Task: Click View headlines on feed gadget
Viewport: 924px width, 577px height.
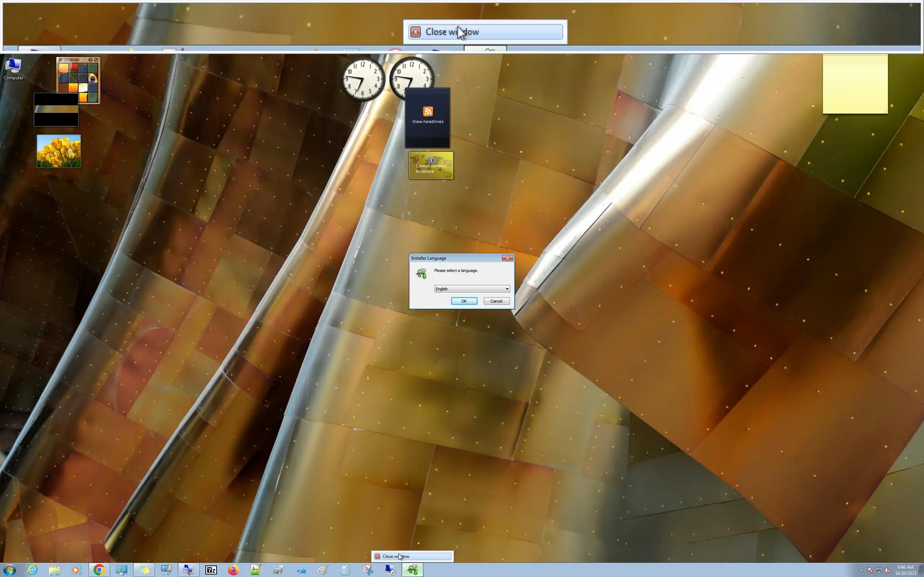Action: click(428, 122)
